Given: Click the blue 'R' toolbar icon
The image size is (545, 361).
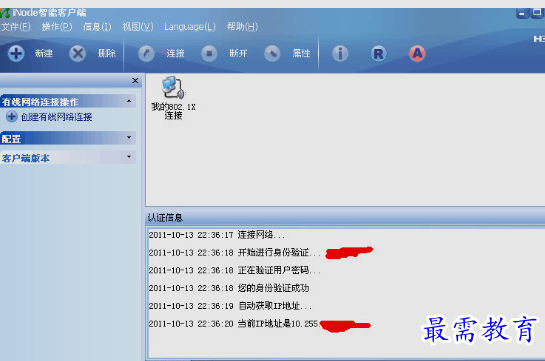Looking at the screenshot, I should [x=379, y=54].
